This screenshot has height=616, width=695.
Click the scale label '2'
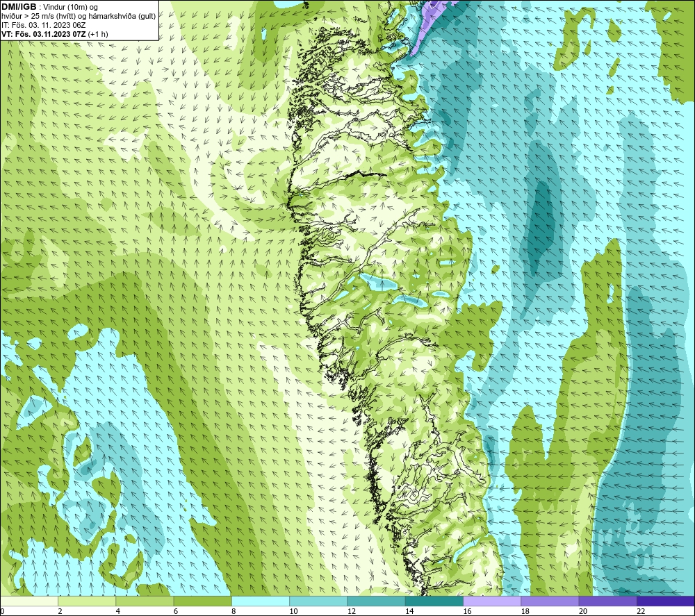[60, 611]
